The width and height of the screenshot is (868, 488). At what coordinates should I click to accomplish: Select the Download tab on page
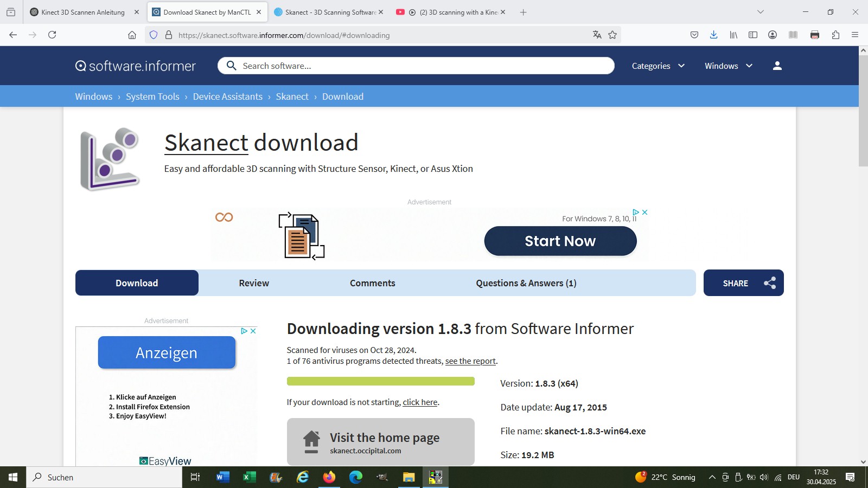(137, 283)
